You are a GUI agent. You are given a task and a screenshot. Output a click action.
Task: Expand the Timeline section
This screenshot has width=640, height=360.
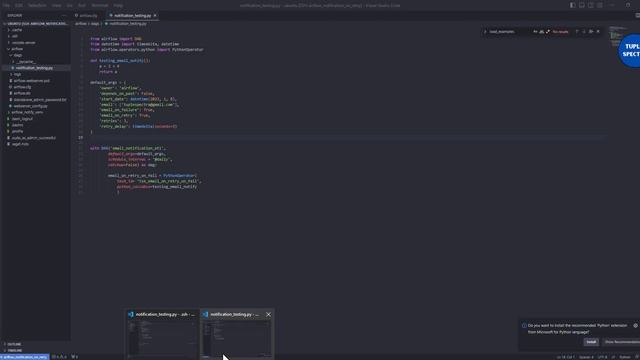coord(15,350)
